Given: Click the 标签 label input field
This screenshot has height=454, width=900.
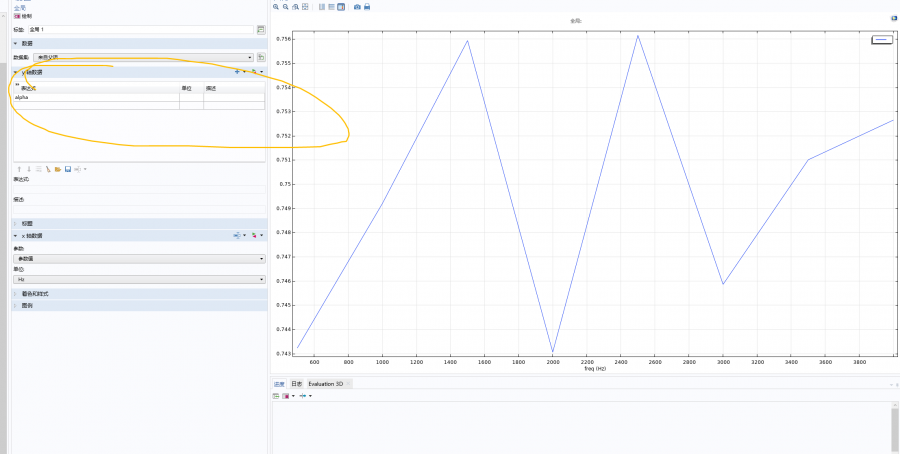Looking at the screenshot, I should point(140,30).
